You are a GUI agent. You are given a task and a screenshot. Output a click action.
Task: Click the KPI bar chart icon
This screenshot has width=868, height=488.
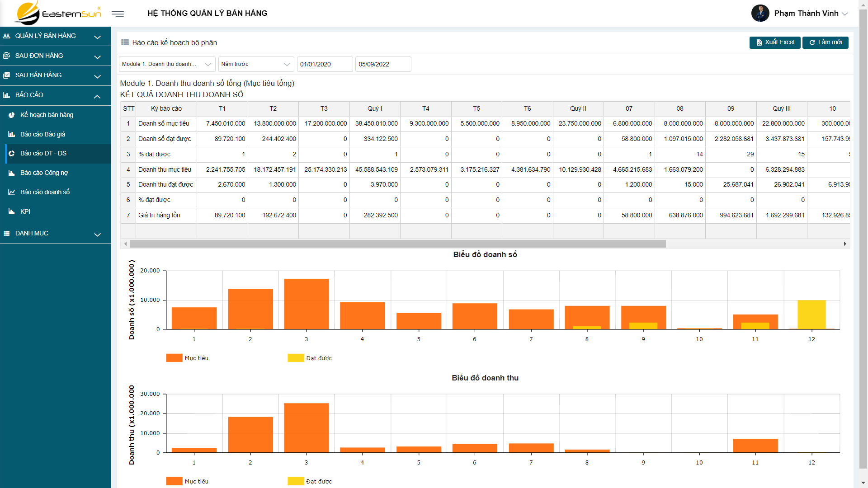(x=12, y=211)
